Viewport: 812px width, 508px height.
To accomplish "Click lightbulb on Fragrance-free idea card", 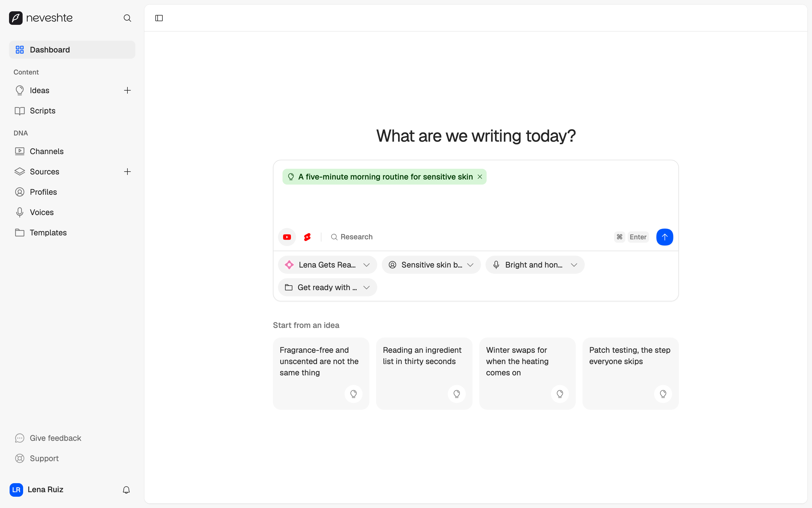I will click(x=353, y=394).
